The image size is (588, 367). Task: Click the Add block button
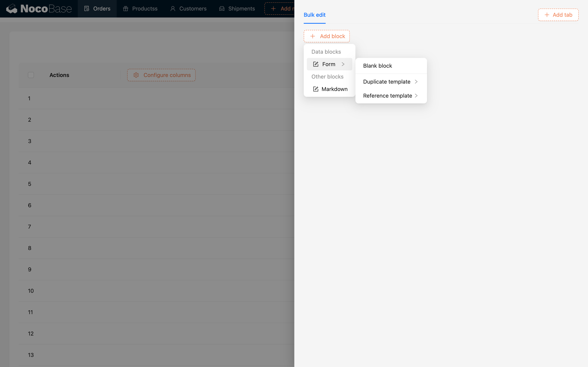326,36
